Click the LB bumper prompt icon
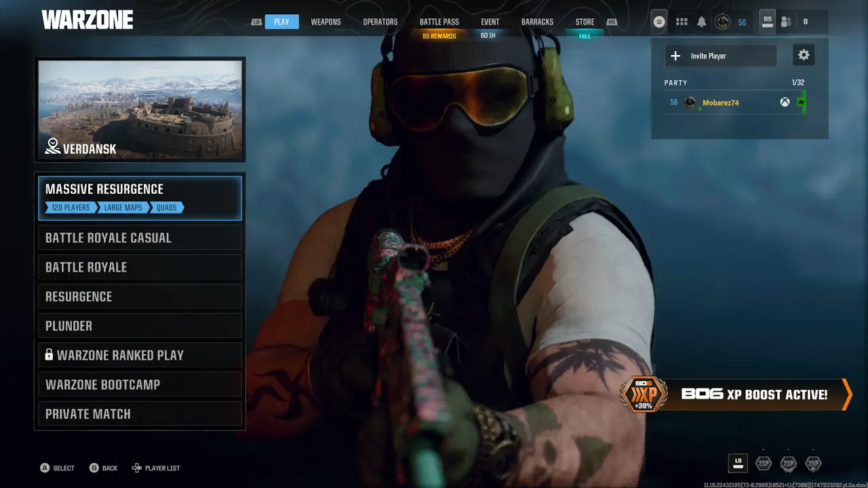The image size is (868, 488). [x=256, y=22]
